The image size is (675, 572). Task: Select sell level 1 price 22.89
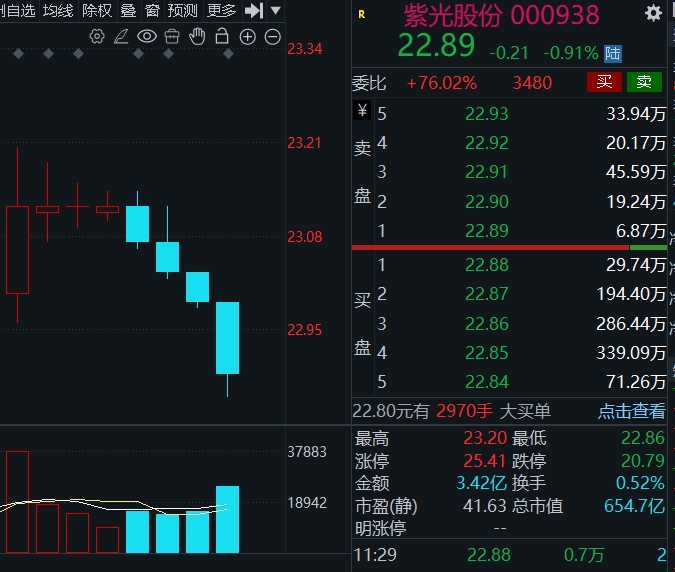point(486,231)
